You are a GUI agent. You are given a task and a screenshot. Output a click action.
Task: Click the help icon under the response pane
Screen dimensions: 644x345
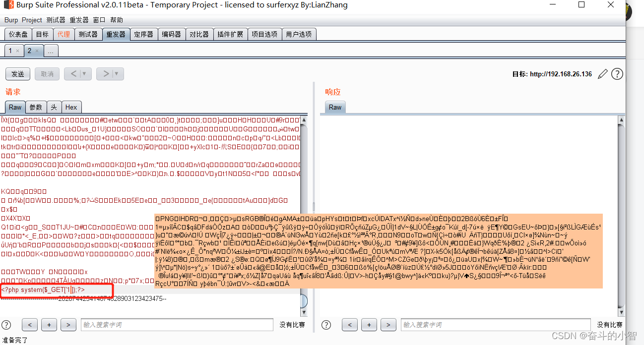tap(326, 325)
